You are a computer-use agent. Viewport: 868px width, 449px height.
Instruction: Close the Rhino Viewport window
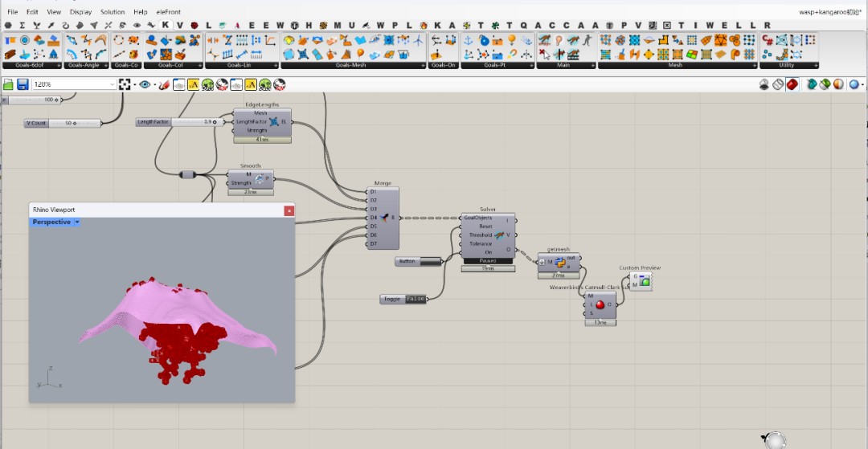pos(289,210)
